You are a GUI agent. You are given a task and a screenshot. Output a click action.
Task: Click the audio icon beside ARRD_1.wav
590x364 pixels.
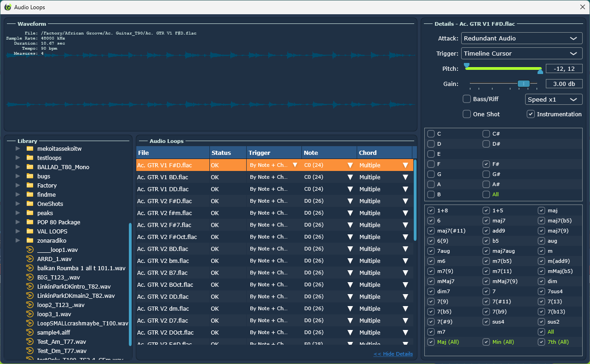click(30, 259)
